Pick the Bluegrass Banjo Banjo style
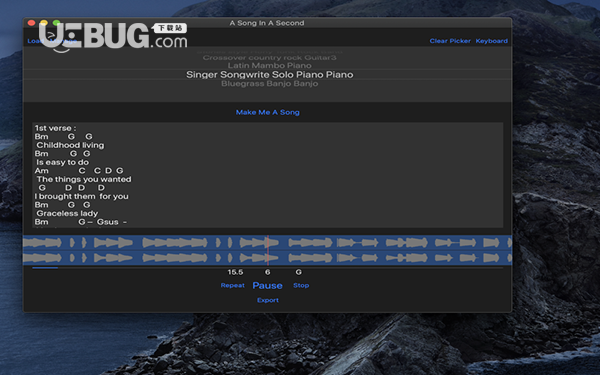This screenshot has width=600, height=375. point(269,83)
